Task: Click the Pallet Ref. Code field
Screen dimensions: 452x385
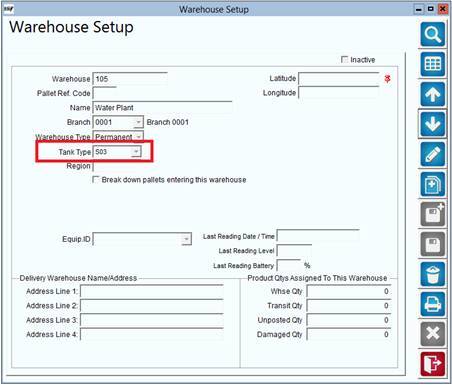Action: coord(105,93)
